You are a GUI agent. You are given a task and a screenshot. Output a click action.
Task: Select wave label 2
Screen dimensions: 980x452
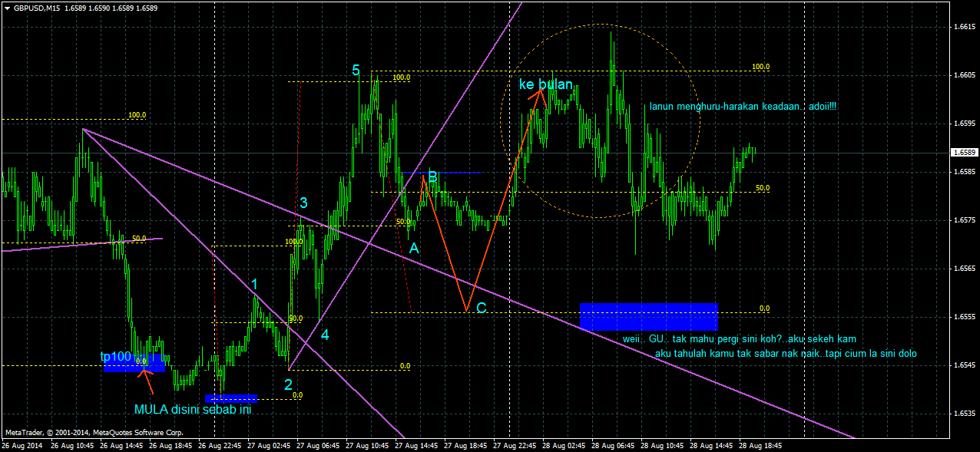point(288,384)
